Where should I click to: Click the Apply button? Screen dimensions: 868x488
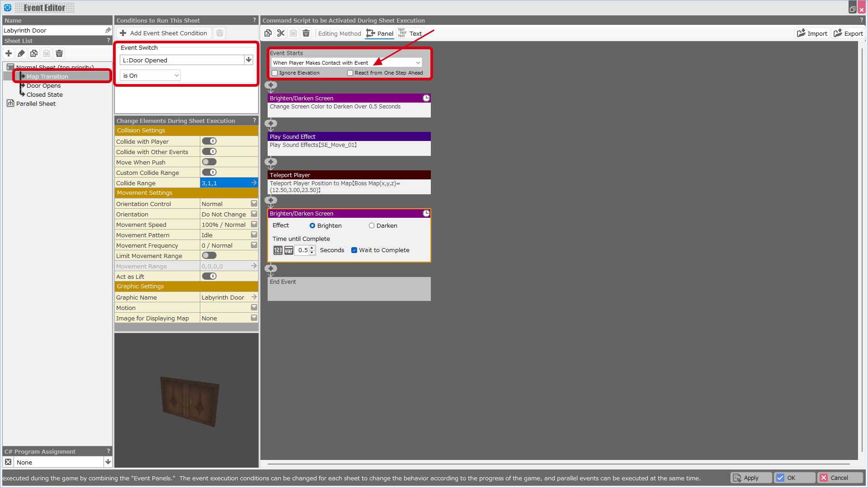click(751, 478)
